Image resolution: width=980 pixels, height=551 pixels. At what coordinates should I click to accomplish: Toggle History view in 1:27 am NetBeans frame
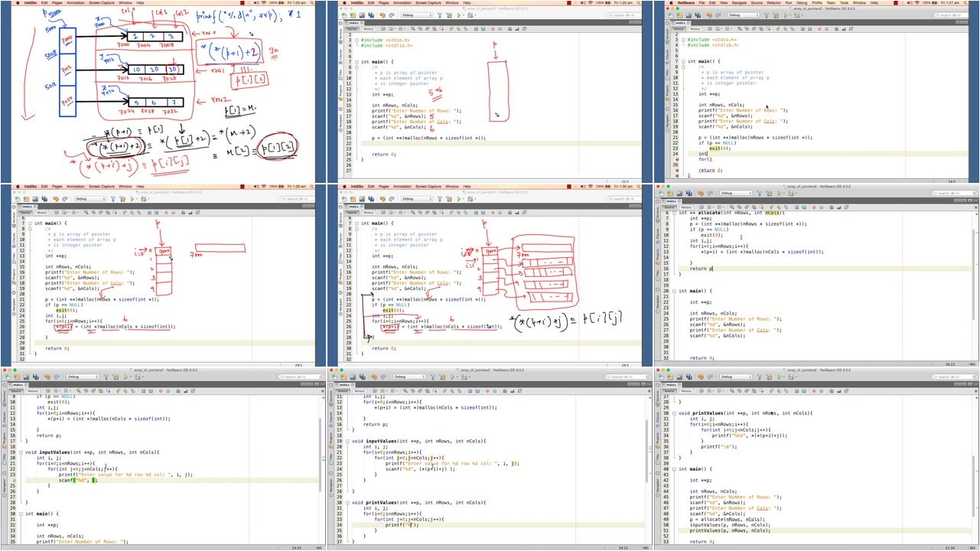coord(695,29)
